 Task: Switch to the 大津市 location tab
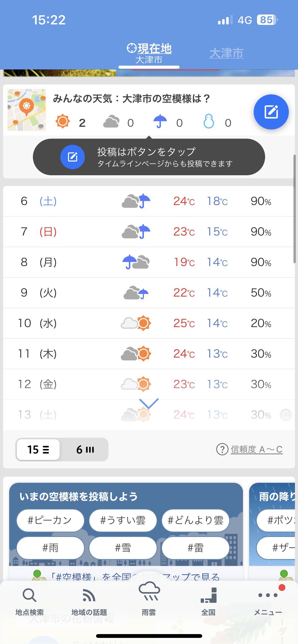pos(226,53)
